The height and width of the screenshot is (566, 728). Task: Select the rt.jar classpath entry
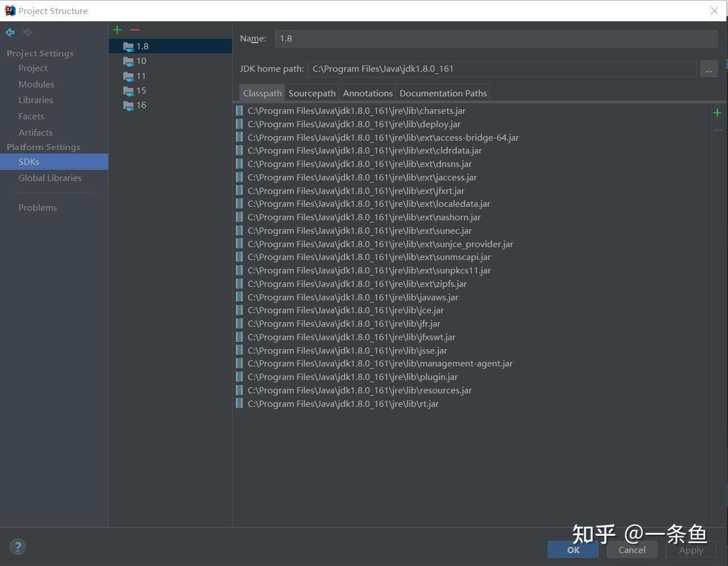(343, 403)
